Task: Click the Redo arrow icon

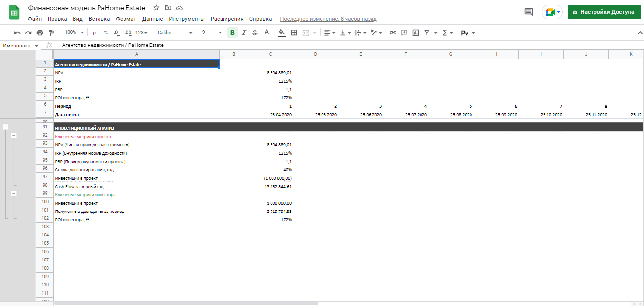Action: tap(28, 33)
